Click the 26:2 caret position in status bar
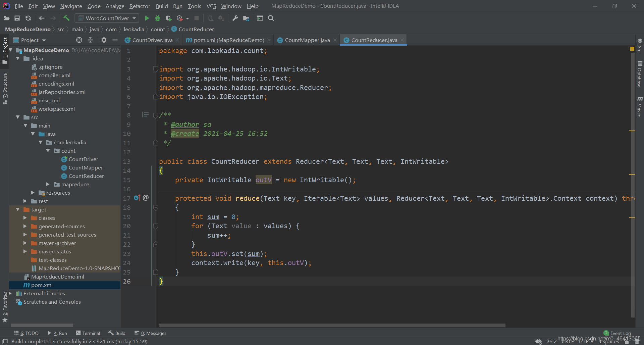Viewport: 644px width, 345px height. coord(551,341)
